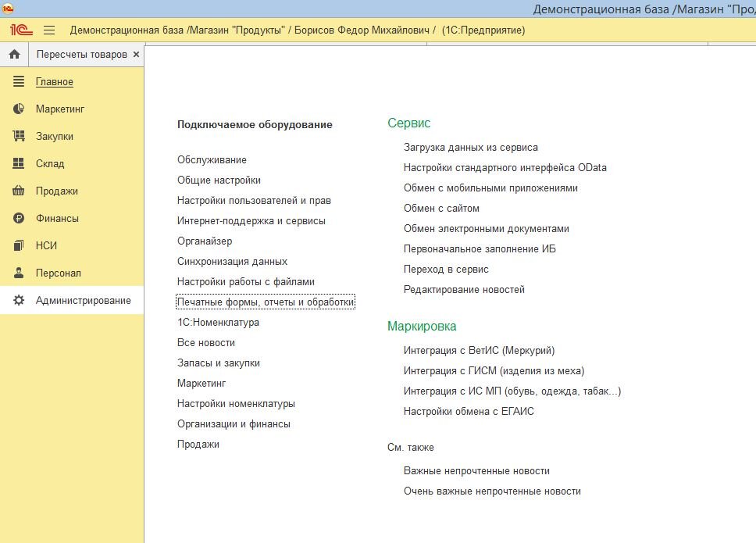The height and width of the screenshot is (543, 756).
Task: Open Организации и финансы
Action: (234, 424)
